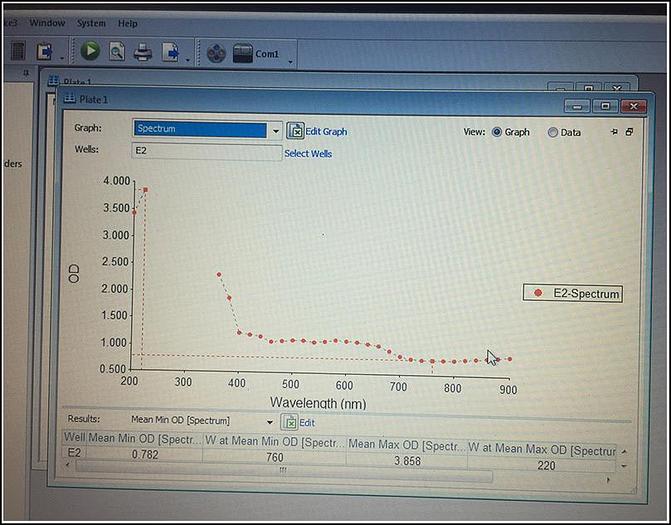This screenshot has height=525, width=671.
Task: Open the Window menu
Action: (x=47, y=23)
